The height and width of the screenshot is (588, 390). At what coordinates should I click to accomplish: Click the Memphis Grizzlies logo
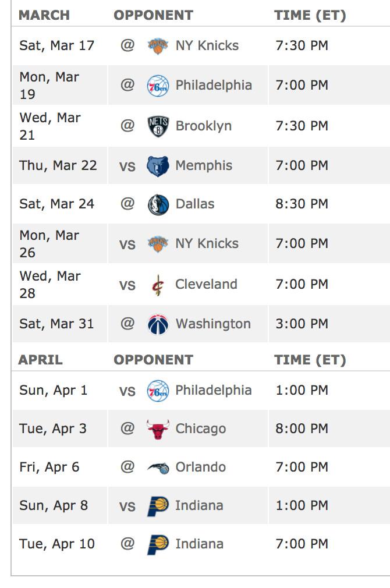pyautogui.click(x=158, y=166)
